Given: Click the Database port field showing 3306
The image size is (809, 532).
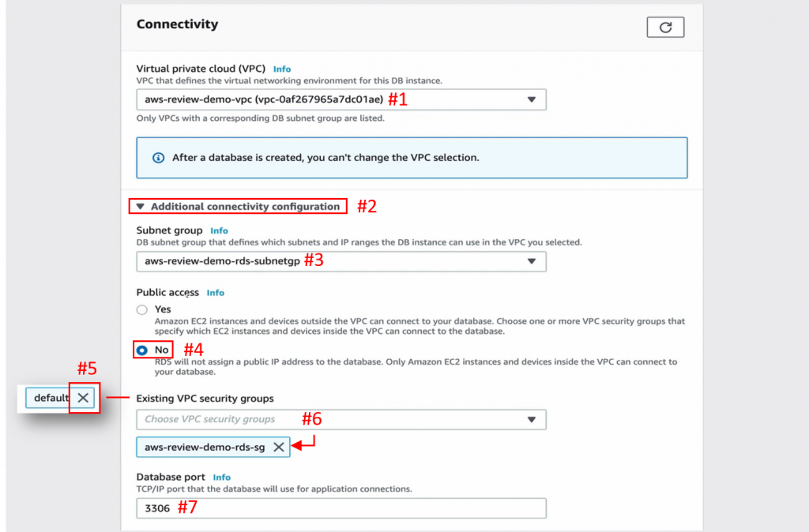Looking at the screenshot, I should [341, 508].
